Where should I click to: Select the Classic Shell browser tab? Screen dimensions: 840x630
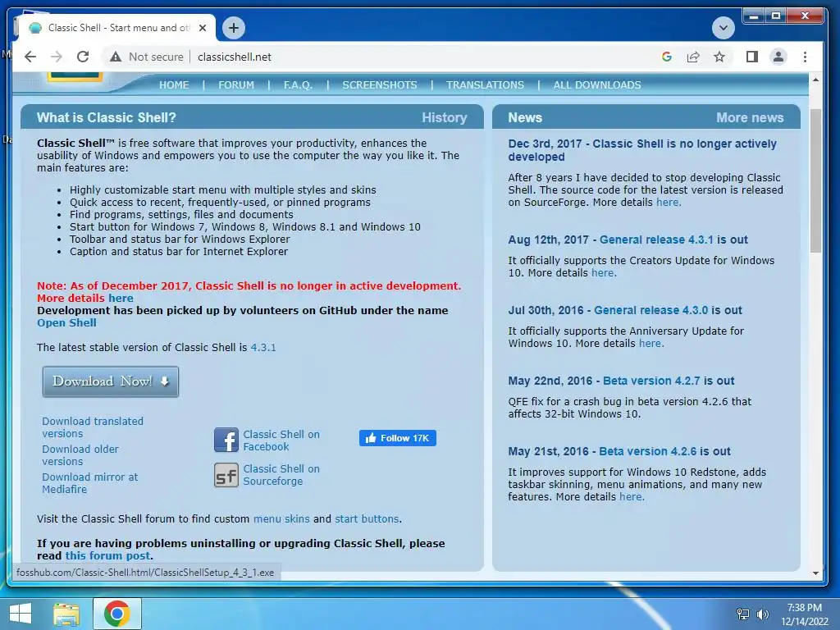[116, 28]
